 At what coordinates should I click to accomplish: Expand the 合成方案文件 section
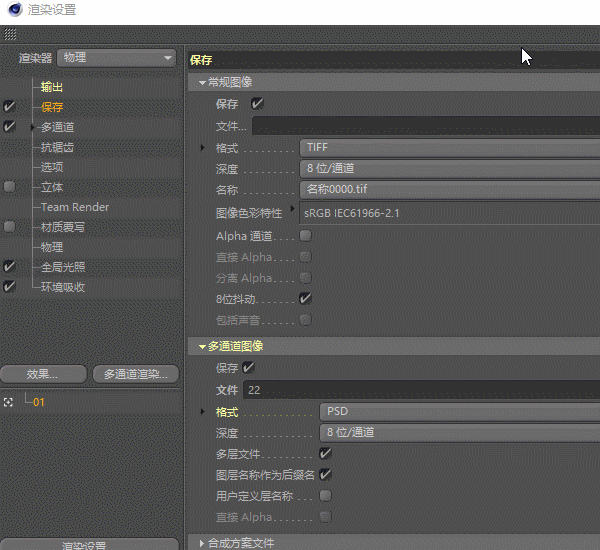pyautogui.click(x=202, y=543)
